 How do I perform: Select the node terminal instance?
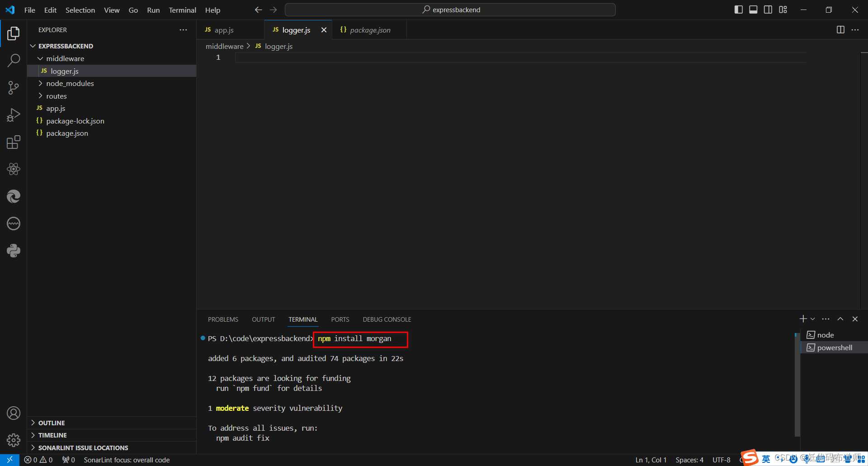tap(826, 335)
